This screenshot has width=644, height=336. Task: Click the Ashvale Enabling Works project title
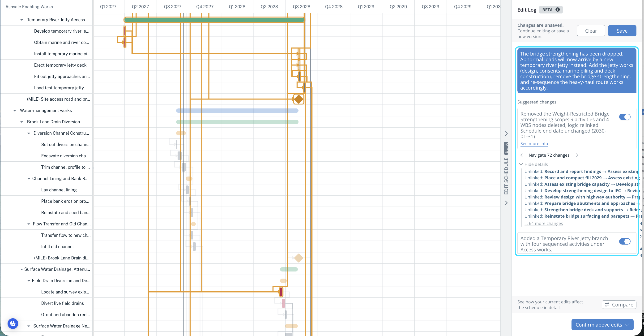29,7
